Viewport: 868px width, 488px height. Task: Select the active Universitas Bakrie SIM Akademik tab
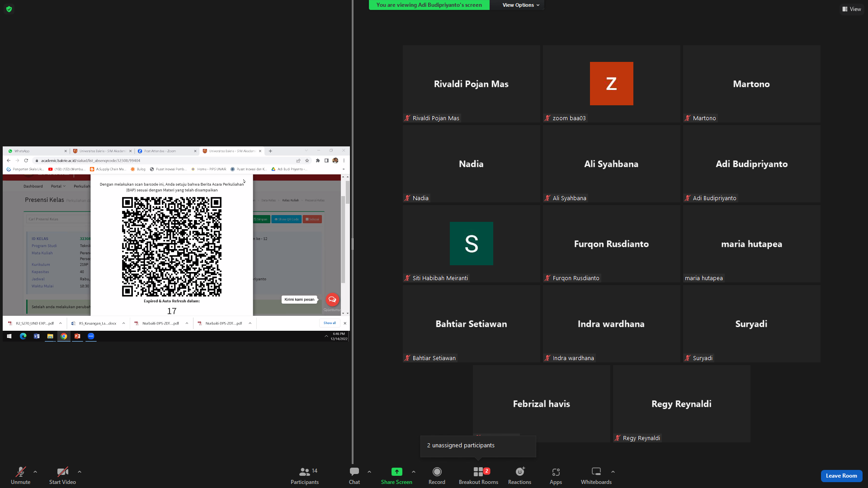click(x=232, y=151)
